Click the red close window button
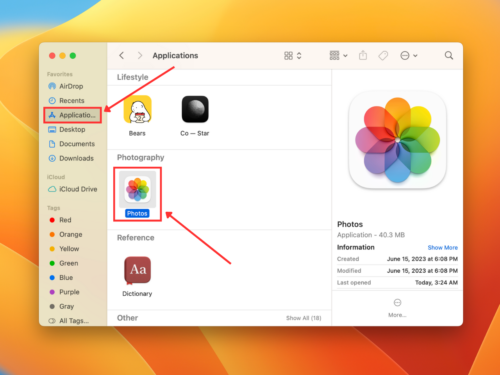Screen dimensions: 500x375 [x=52, y=56]
